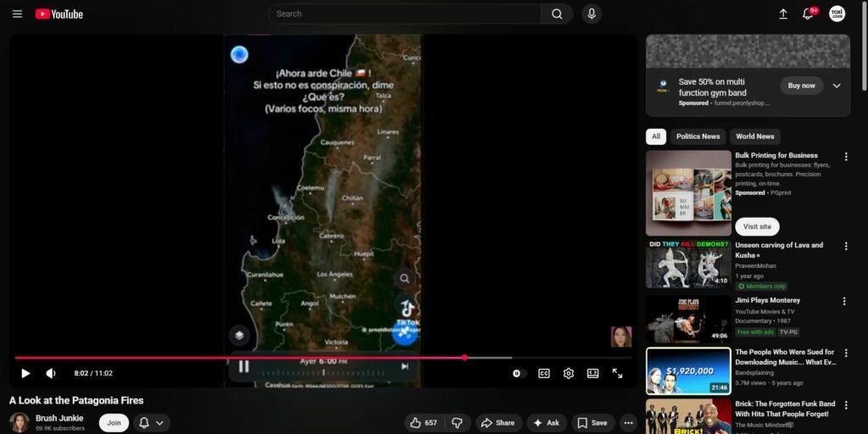Image resolution: width=868 pixels, height=434 pixels.
Task: Select the Politics News filter chip
Action: (698, 136)
